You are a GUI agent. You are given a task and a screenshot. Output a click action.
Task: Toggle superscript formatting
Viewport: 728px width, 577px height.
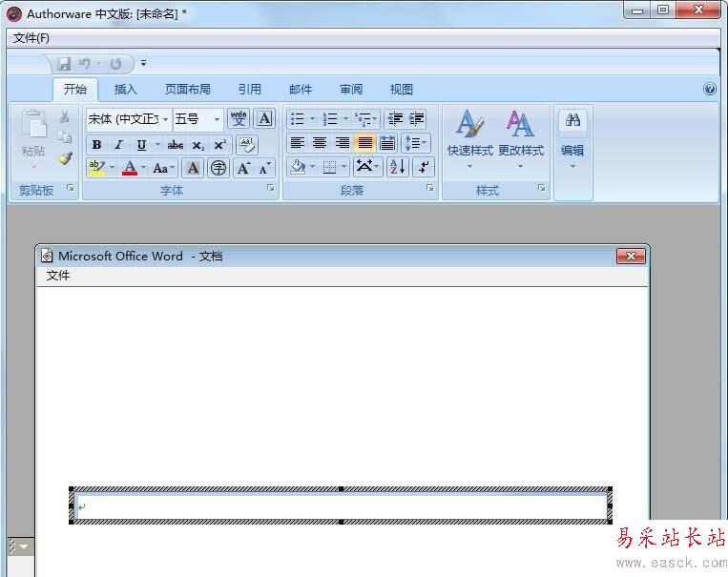(x=220, y=145)
